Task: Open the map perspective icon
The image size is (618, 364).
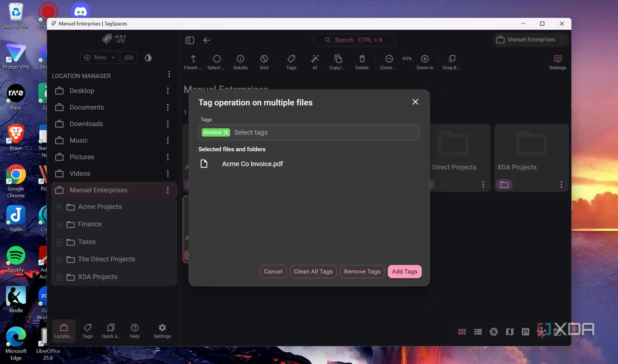Action: point(510,332)
